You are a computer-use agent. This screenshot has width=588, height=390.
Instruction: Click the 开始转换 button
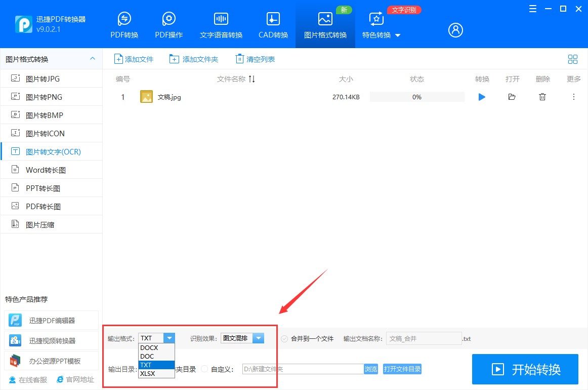click(x=525, y=369)
